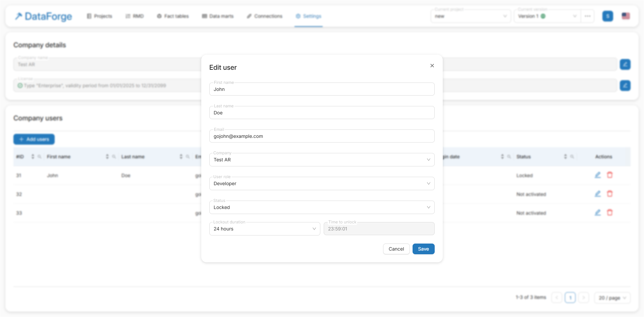
Task: Open the Projects menu item
Action: tap(100, 16)
